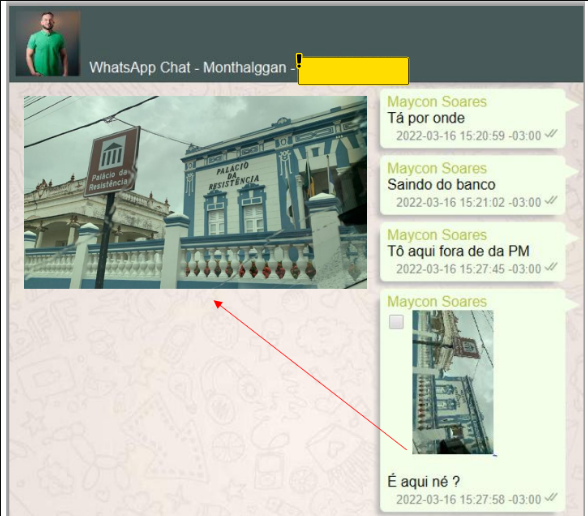This screenshot has height=516, width=588.
Task: Click the read-receipt ticks on 'Saindo do banco'
Action: click(x=551, y=201)
